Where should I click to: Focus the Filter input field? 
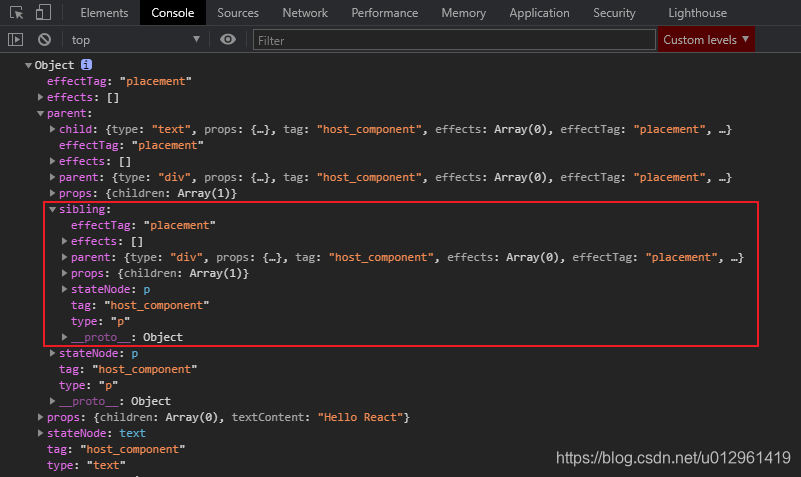click(x=454, y=40)
